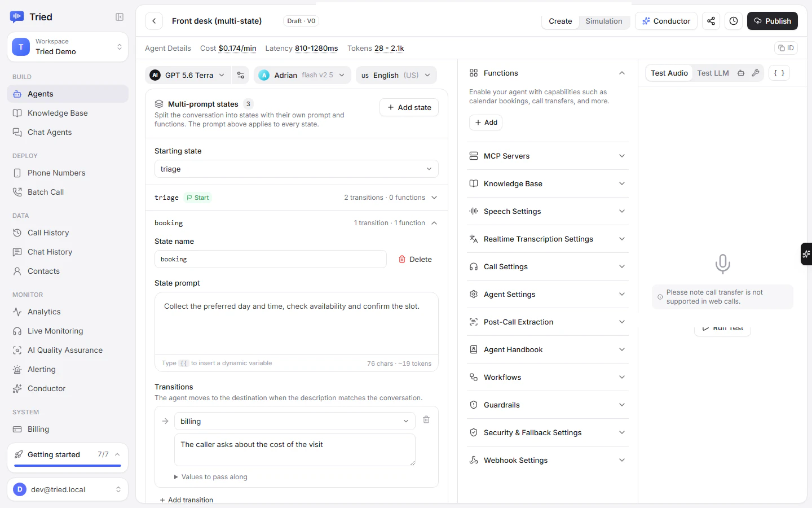Focus the State name input field

pos(271,259)
